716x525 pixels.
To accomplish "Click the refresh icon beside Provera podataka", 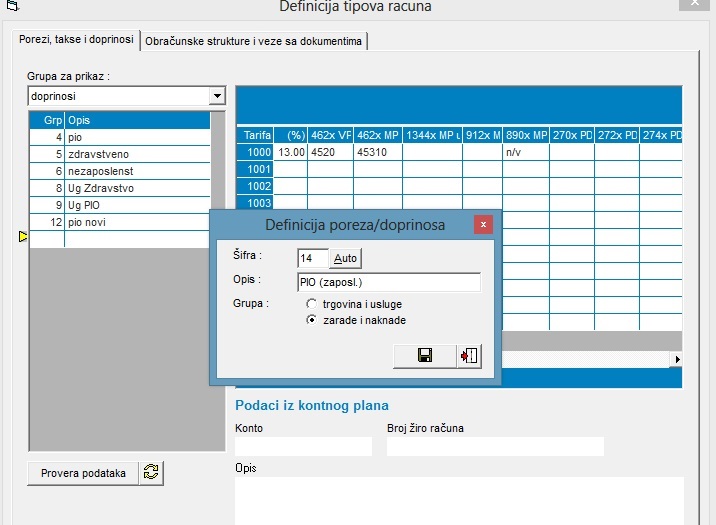I will (151, 473).
